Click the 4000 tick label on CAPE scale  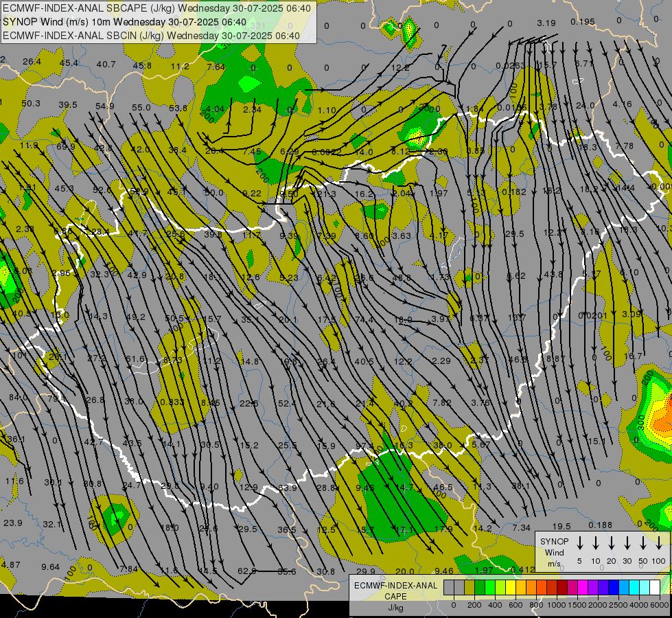point(639,605)
